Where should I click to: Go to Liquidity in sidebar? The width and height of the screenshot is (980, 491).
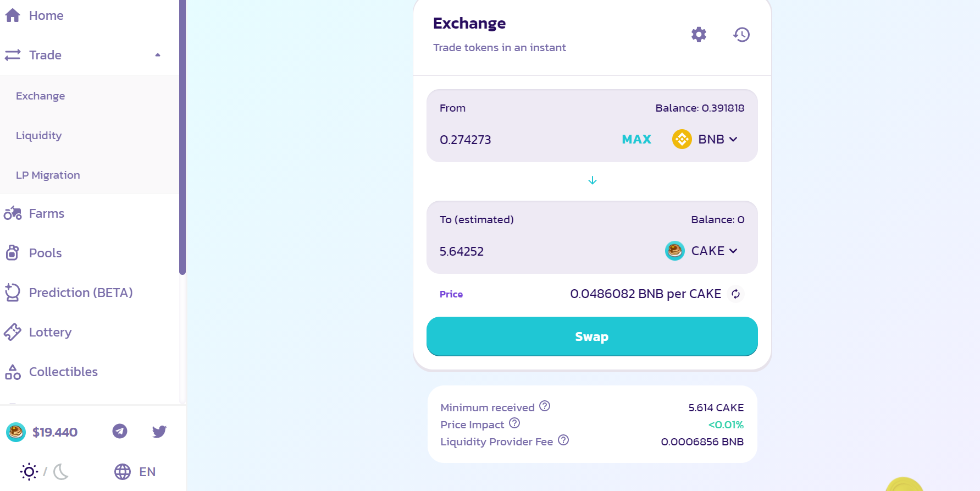click(x=38, y=135)
